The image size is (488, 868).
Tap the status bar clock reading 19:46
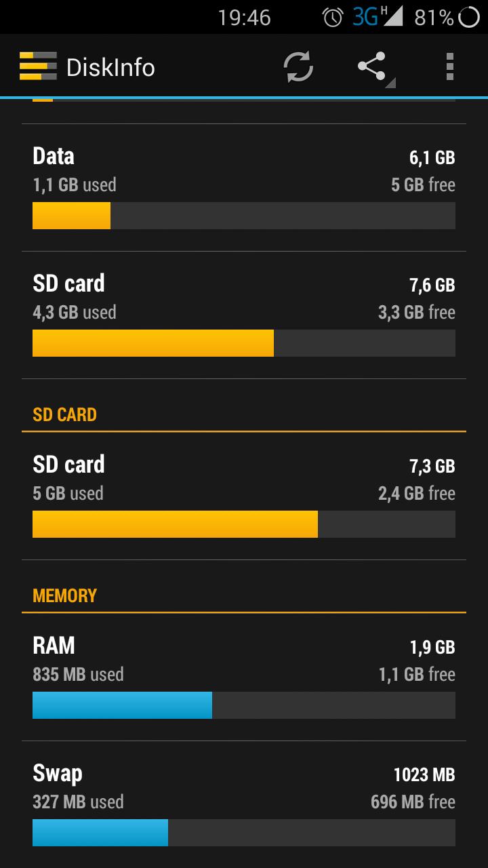[x=244, y=18]
